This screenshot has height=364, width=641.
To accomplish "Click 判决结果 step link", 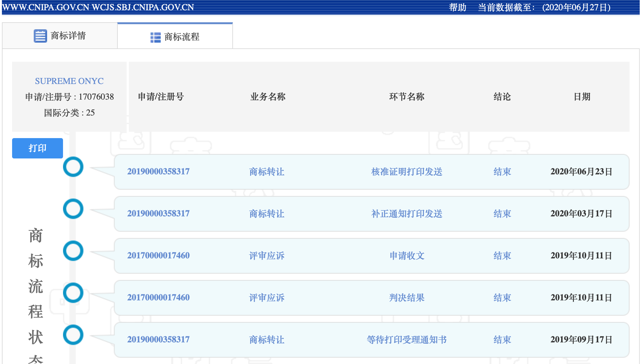I will point(406,298).
